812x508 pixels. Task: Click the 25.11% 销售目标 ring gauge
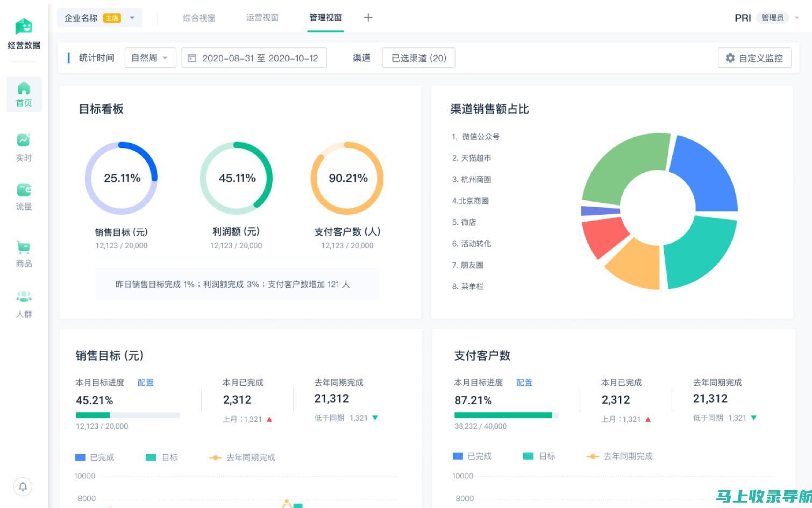[122, 178]
